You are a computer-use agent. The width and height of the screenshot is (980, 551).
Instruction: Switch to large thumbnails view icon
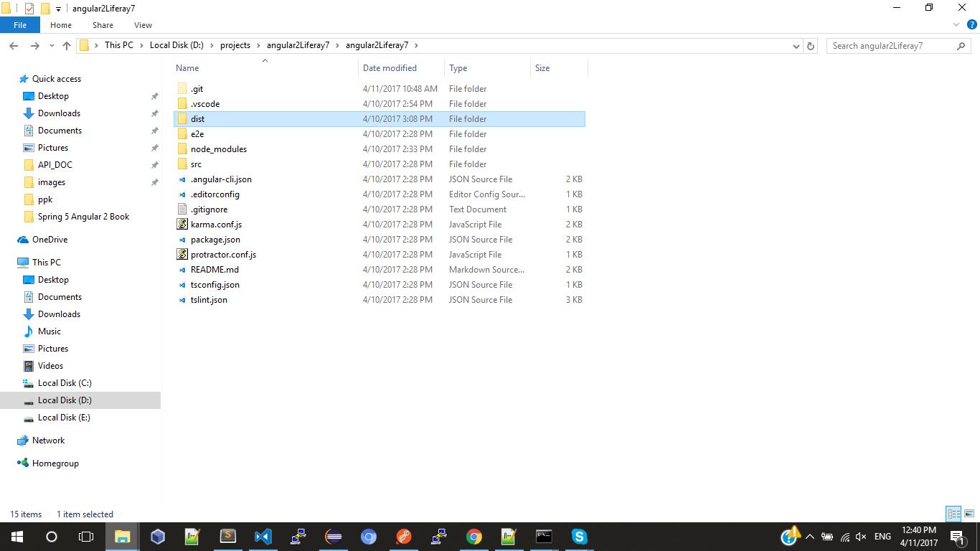(969, 514)
